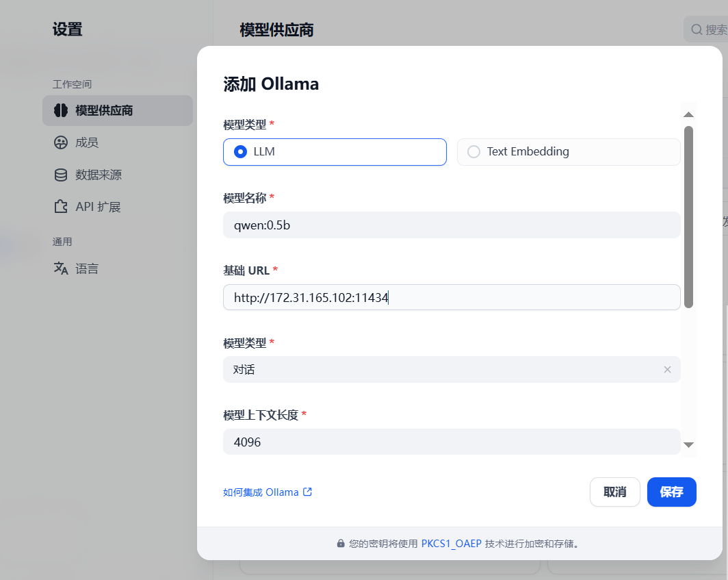Click the 保存 button
The height and width of the screenshot is (580, 728).
point(671,492)
